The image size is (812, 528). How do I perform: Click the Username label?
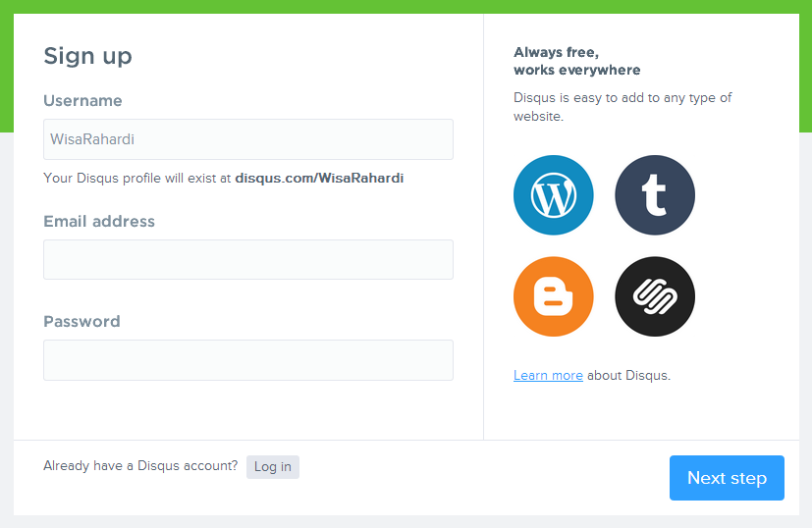82,100
